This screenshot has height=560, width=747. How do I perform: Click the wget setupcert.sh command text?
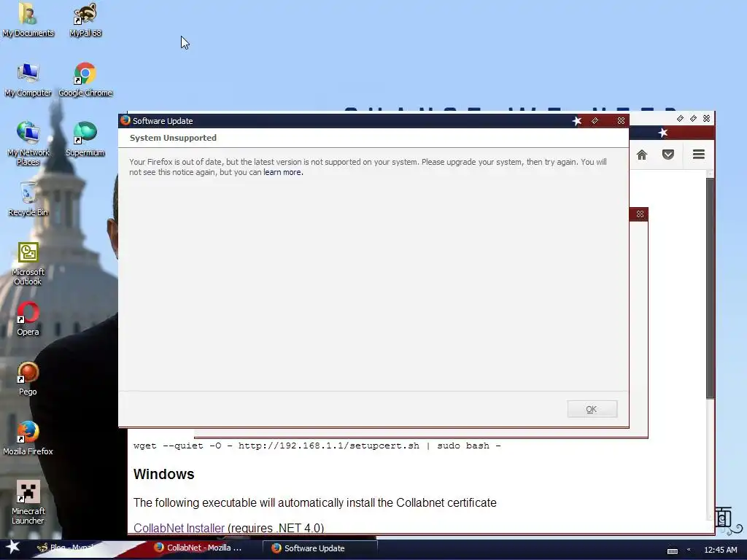pyautogui.click(x=317, y=446)
